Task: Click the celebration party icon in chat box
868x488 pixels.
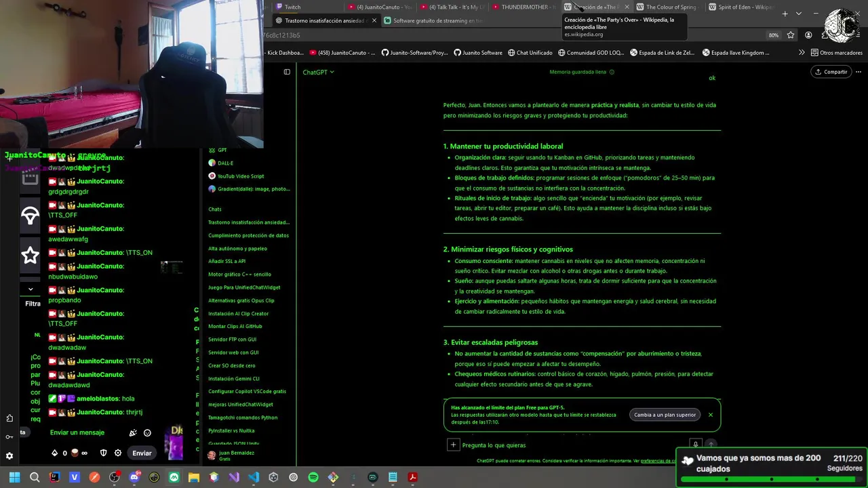Action: tap(133, 432)
